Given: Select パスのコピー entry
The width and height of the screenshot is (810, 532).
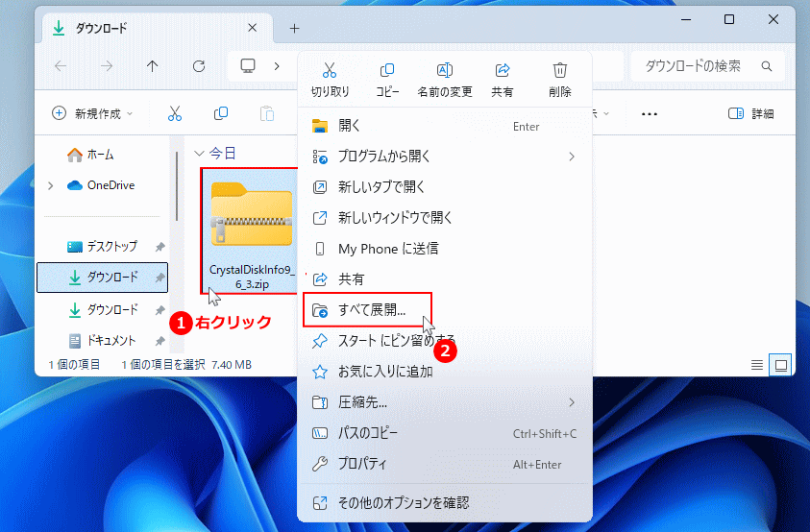Looking at the screenshot, I should [x=445, y=433].
